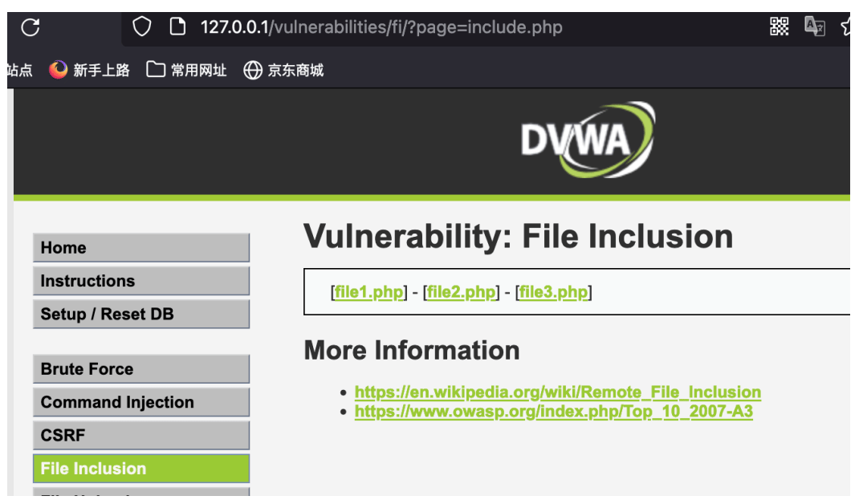The width and height of the screenshot is (859, 504).
Task: Reload the page with the refresh icon
Action: point(31,26)
